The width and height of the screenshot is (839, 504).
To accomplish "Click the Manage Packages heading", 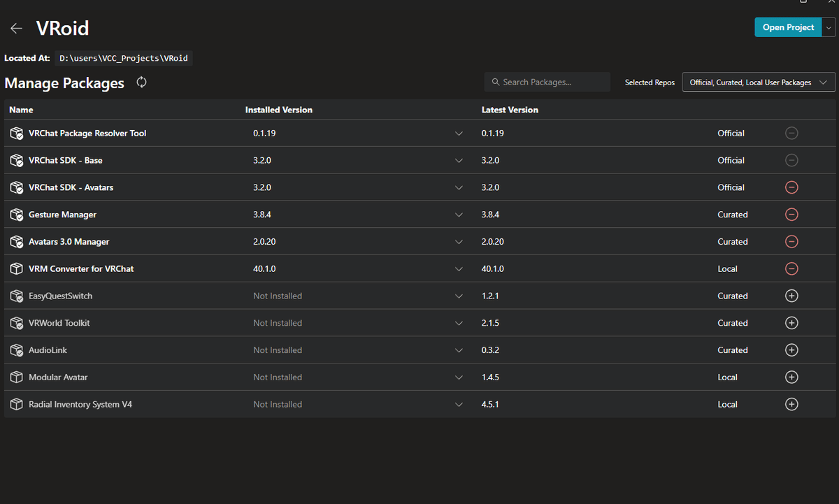I will pyautogui.click(x=64, y=83).
